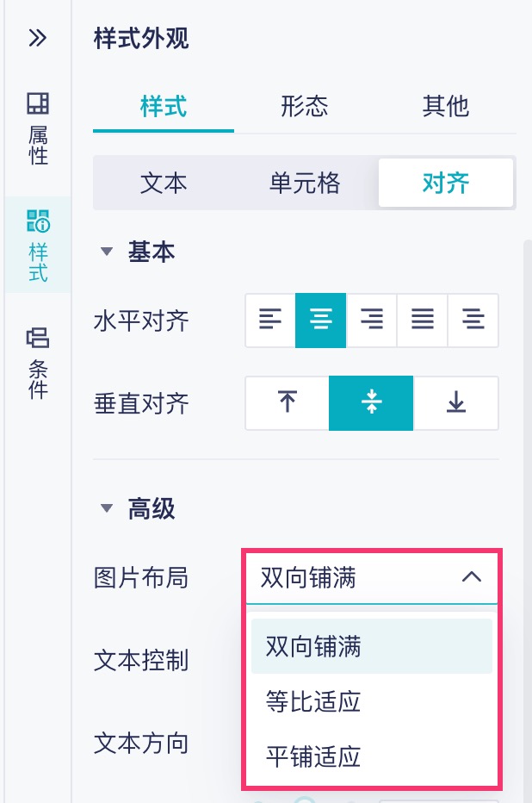Collapse the 高级 section

(107, 508)
